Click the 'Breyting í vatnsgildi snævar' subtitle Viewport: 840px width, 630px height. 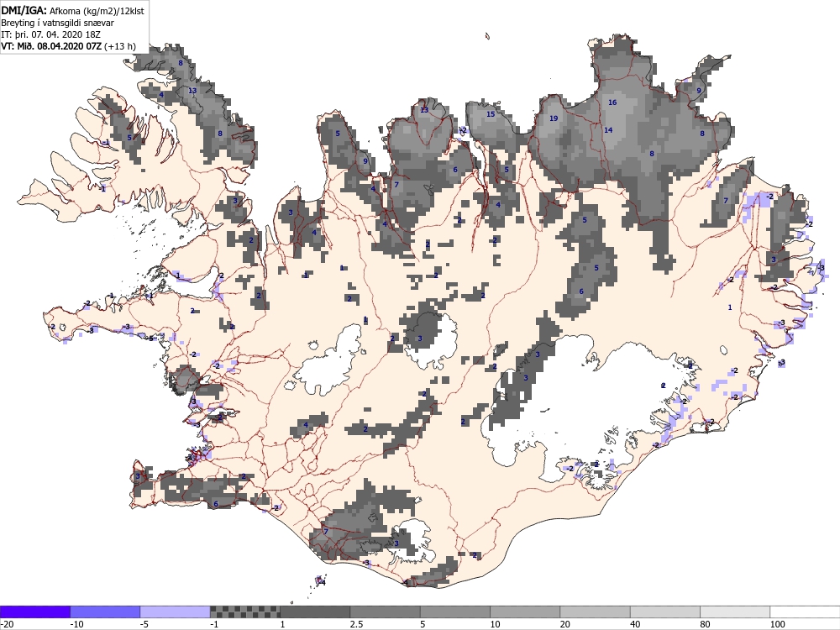pyautogui.click(x=57, y=23)
